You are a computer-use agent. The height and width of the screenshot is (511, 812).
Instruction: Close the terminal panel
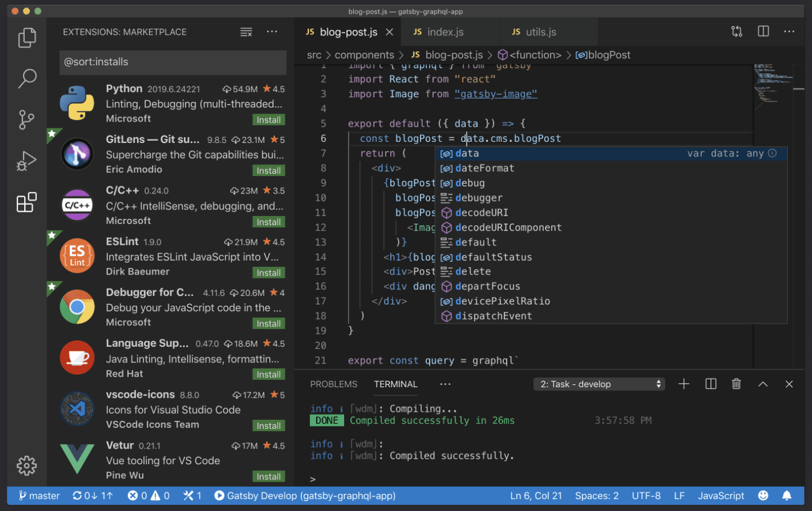(789, 384)
